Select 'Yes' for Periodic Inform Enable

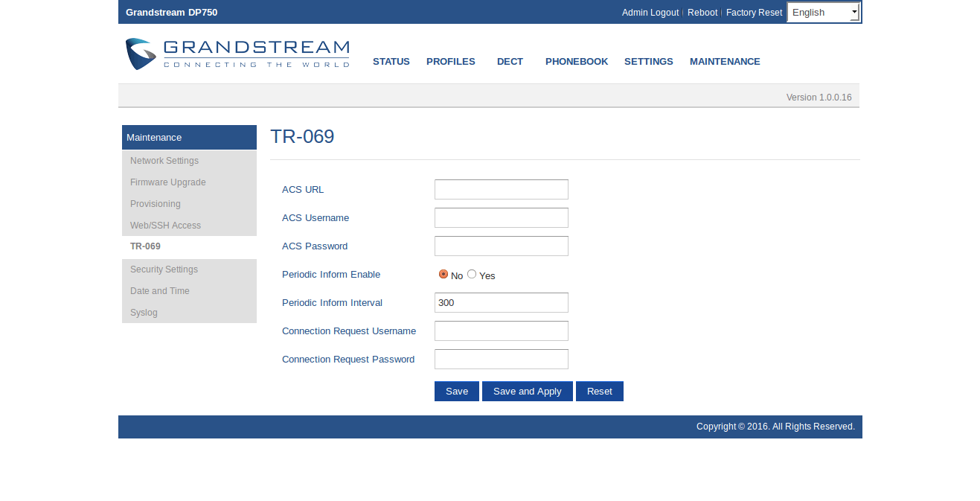tap(472, 274)
